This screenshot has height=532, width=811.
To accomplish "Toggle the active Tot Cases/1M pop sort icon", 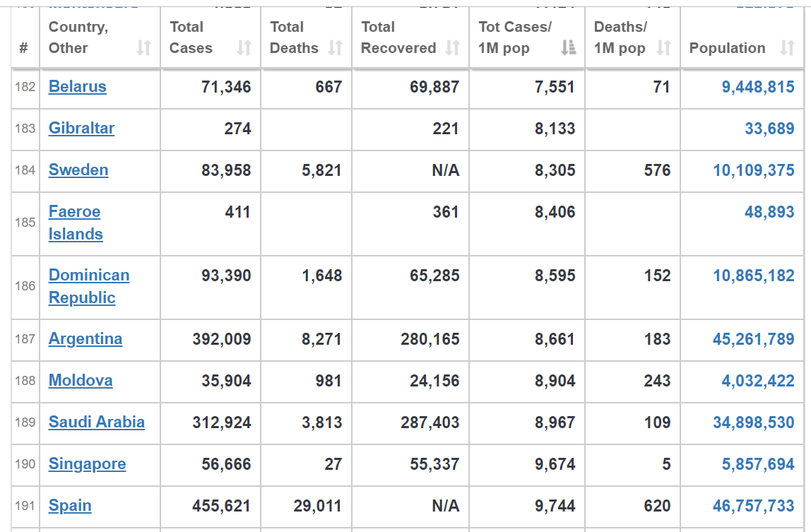I will click(569, 48).
